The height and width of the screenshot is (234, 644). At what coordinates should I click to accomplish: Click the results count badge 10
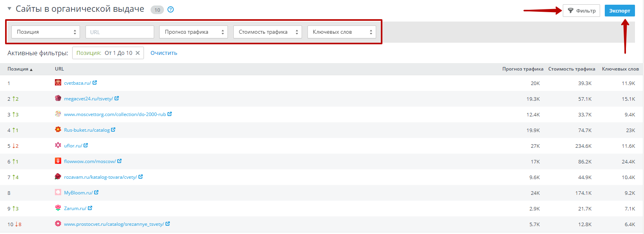(157, 10)
